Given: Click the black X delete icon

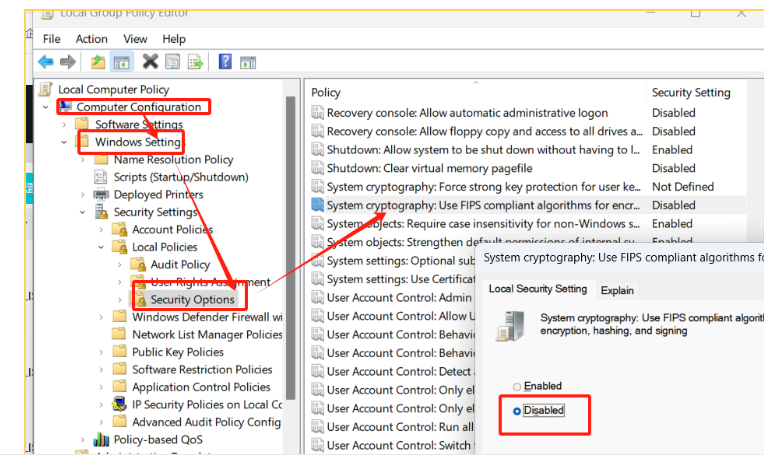Looking at the screenshot, I should [x=150, y=61].
